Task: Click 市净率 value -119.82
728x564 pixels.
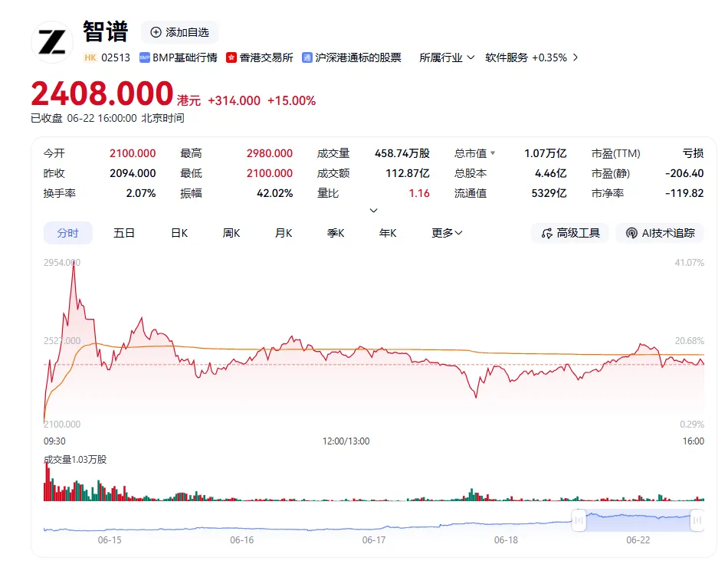Action: tap(684, 193)
